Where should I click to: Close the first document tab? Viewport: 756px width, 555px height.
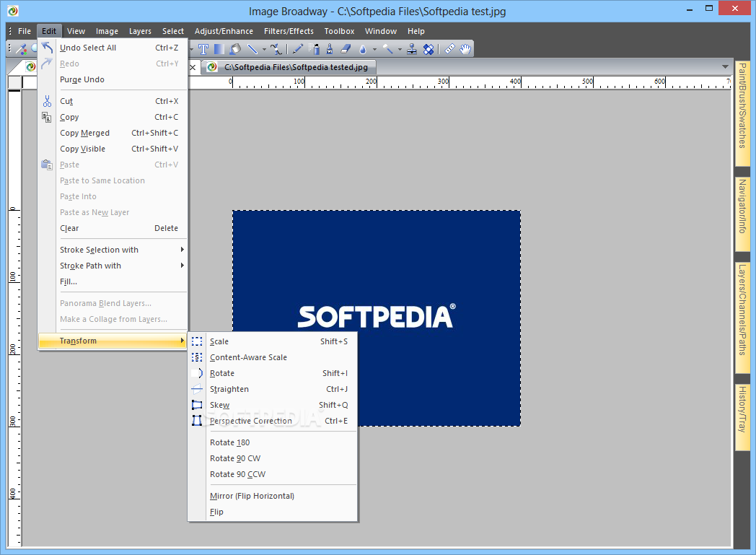click(x=193, y=68)
